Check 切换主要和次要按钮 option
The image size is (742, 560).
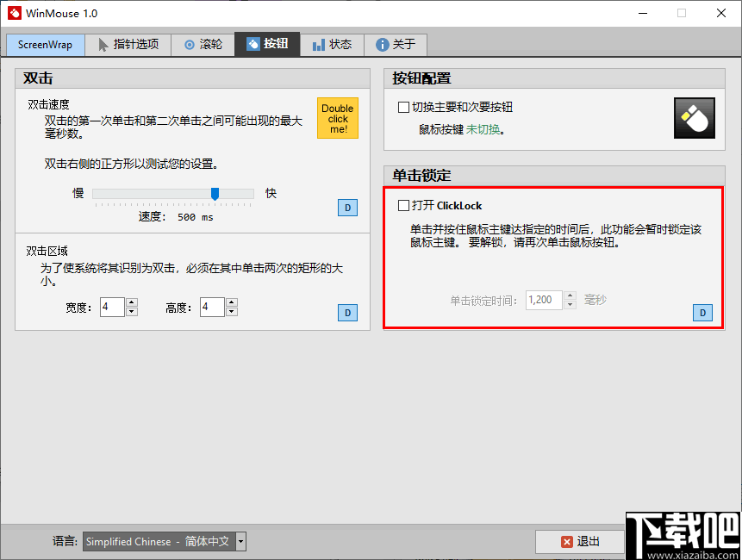(405, 106)
